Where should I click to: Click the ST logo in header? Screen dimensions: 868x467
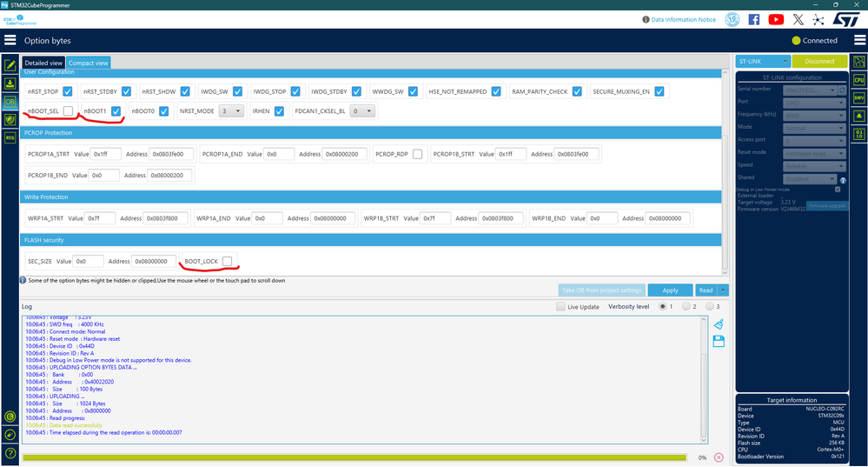pyautogui.click(x=846, y=19)
